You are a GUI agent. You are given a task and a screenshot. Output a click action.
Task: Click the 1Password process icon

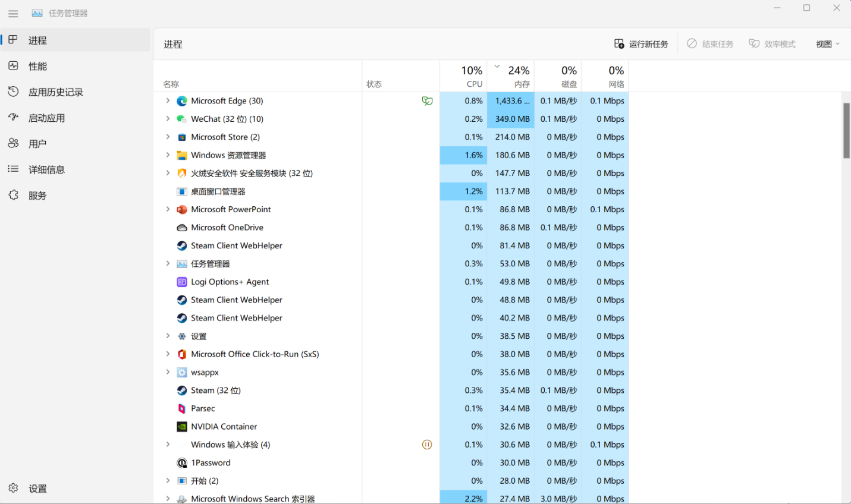182,463
